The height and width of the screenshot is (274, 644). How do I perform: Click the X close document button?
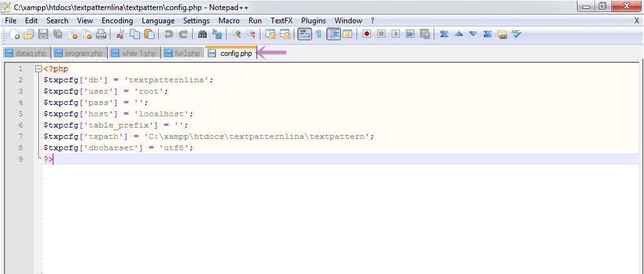(636, 21)
